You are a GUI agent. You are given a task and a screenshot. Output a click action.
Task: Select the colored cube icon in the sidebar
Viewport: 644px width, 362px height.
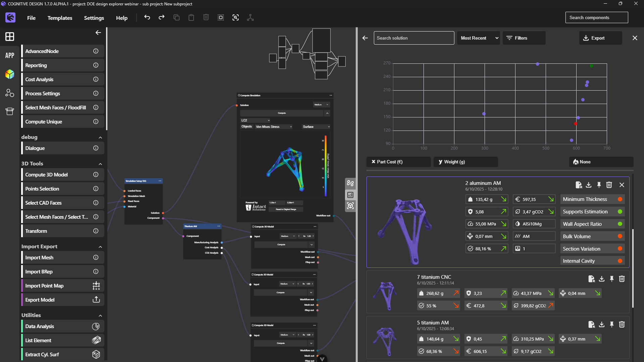10,74
